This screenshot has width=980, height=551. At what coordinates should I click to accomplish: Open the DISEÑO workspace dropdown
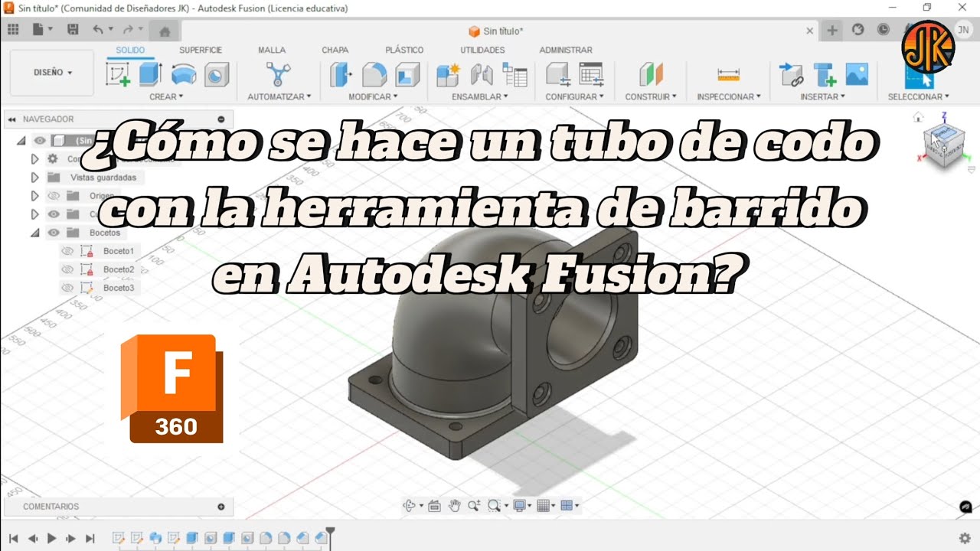point(53,73)
